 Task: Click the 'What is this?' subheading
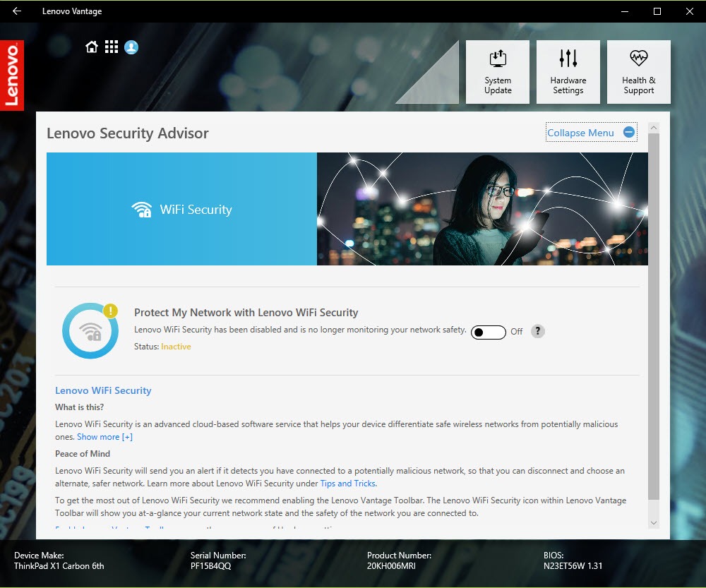pos(79,407)
